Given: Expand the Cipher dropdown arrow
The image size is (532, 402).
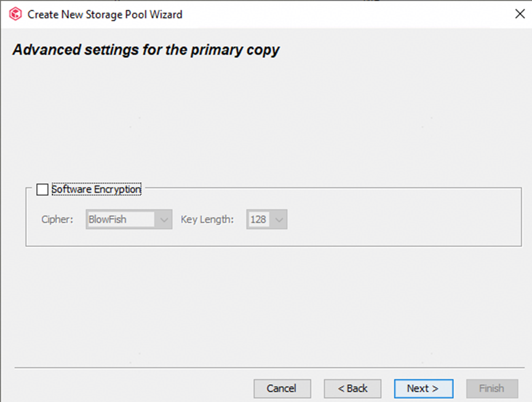Looking at the screenshot, I should click(164, 219).
